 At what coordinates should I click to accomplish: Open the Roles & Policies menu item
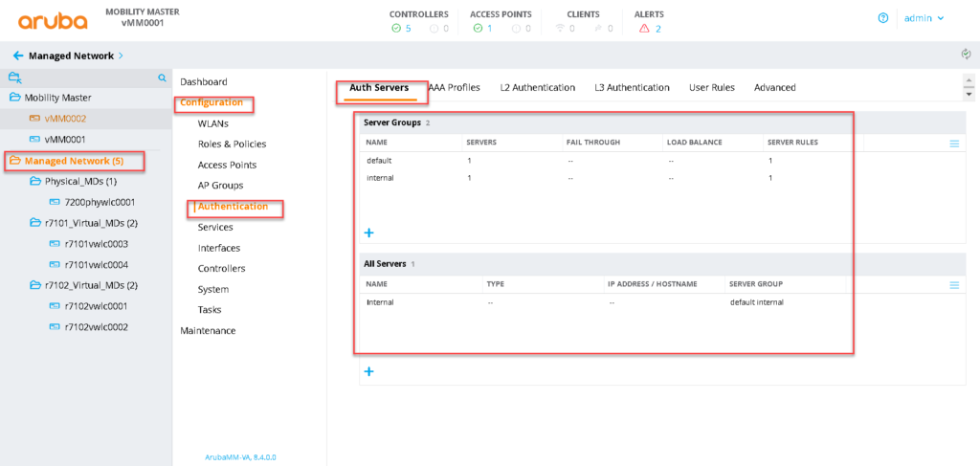click(232, 144)
